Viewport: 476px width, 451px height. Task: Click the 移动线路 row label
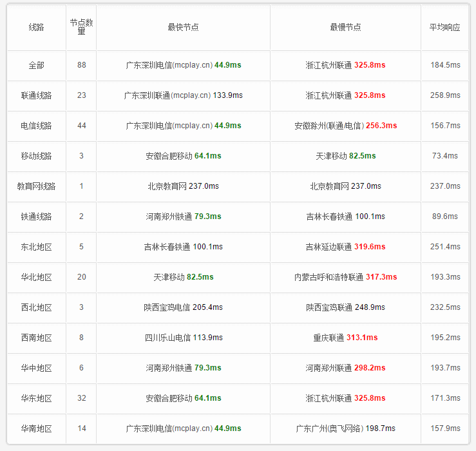37,156
